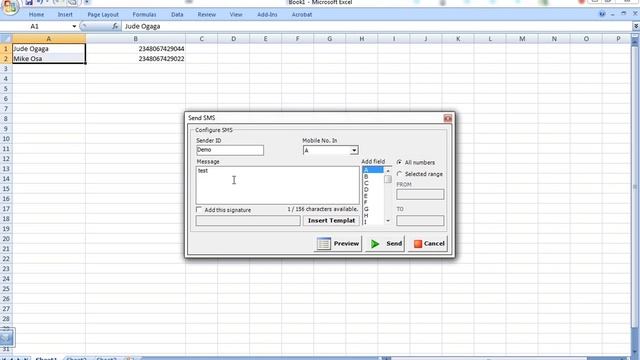Click the fx Insert Function icon

[x=115, y=26]
